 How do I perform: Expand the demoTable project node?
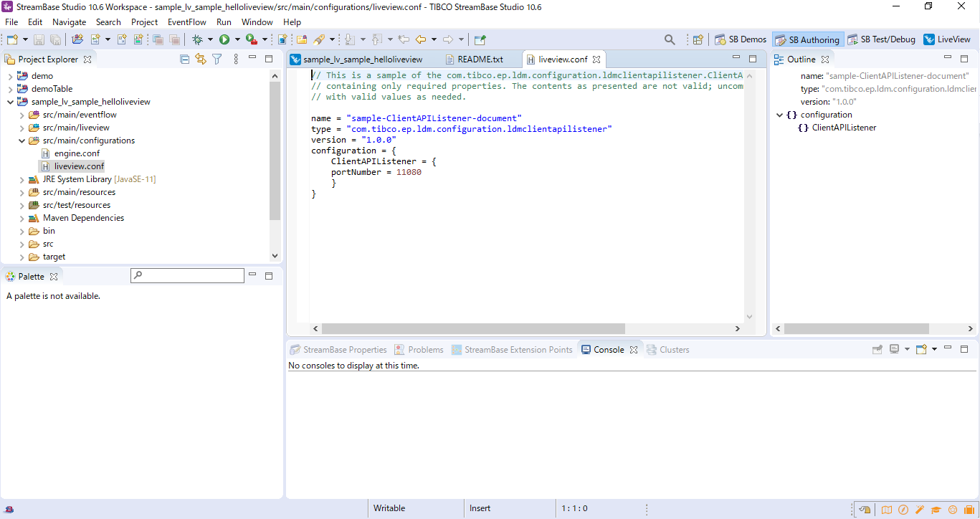[x=10, y=89]
